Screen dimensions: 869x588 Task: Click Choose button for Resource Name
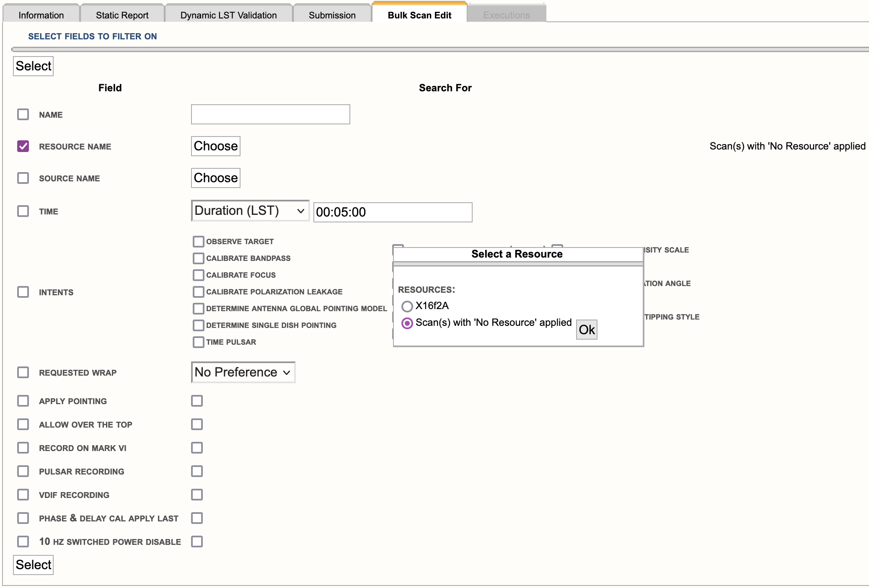215,146
